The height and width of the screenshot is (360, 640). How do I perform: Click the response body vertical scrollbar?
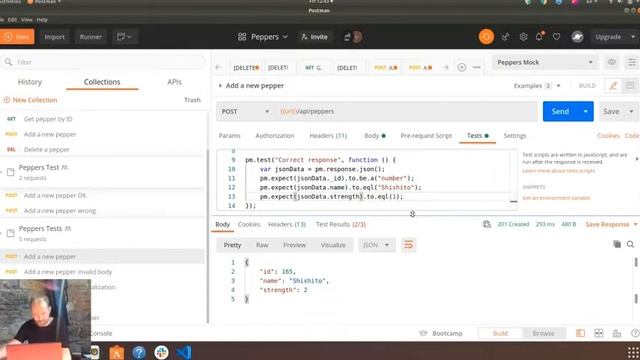tap(636, 281)
